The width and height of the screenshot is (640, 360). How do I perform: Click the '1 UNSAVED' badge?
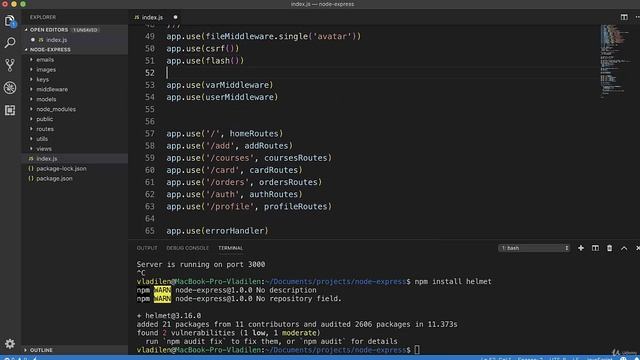point(85,30)
